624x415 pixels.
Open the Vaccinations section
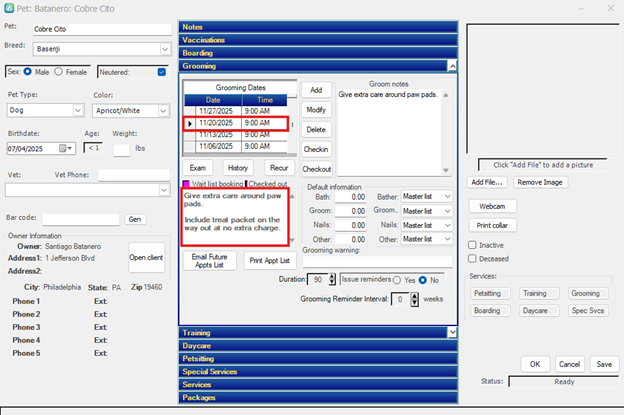(x=318, y=40)
